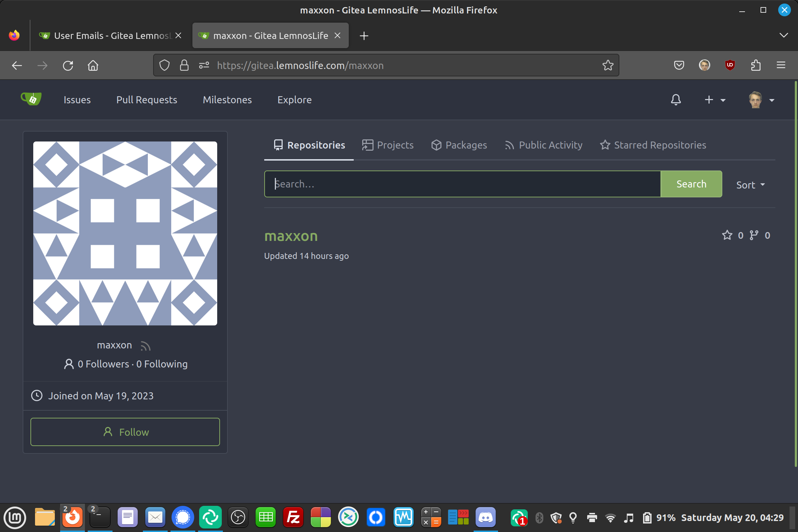Open the Explore navigation item
This screenshot has width=798, height=532.
tap(294, 100)
